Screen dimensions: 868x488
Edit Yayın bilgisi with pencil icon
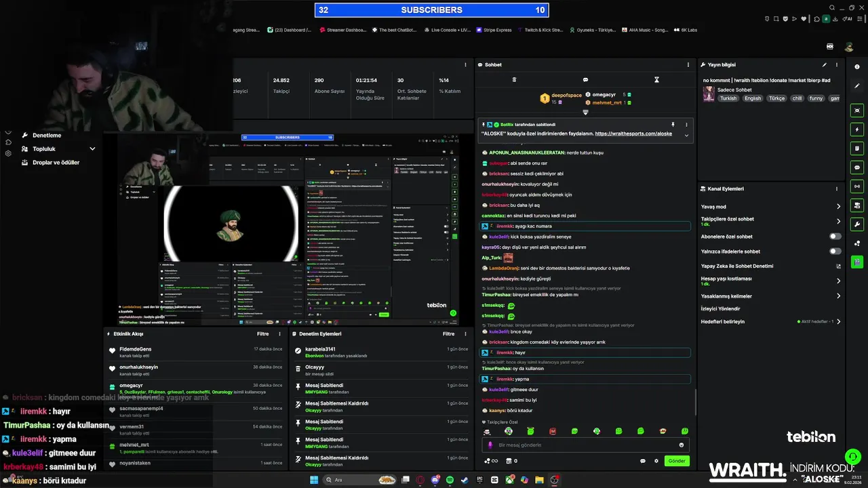(x=825, y=65)
